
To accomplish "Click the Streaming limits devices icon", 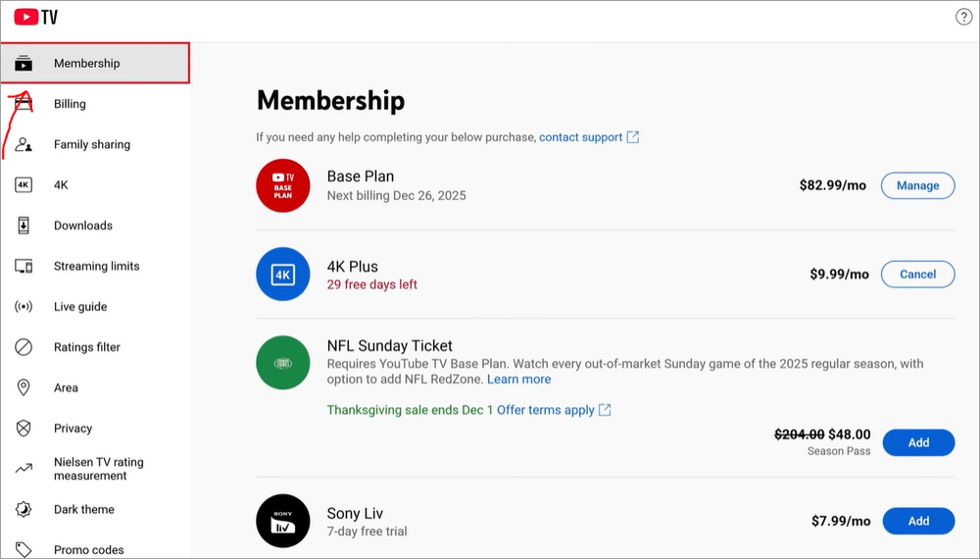I will click(x=24, y=267).
